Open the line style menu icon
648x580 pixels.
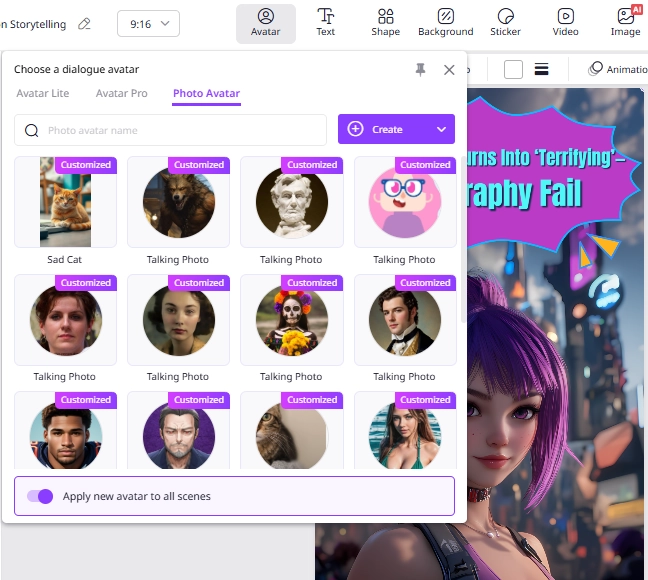541,69
